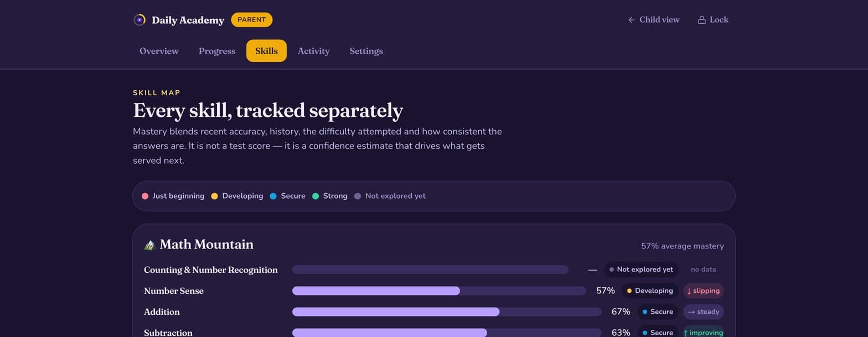Click the '57% average mastery' text
The height and width of the screenshot is (337, 868).
683,246
